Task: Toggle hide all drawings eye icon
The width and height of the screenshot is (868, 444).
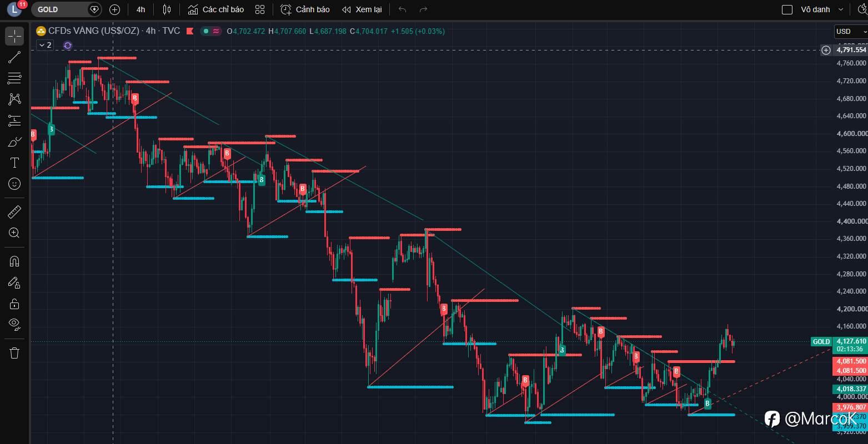Action: click(x=14, y=325)
